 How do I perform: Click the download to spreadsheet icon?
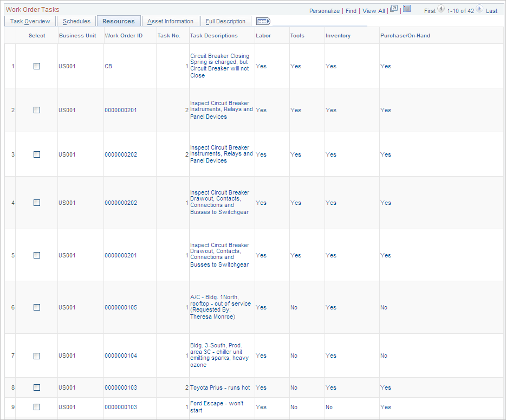[406, 10]
